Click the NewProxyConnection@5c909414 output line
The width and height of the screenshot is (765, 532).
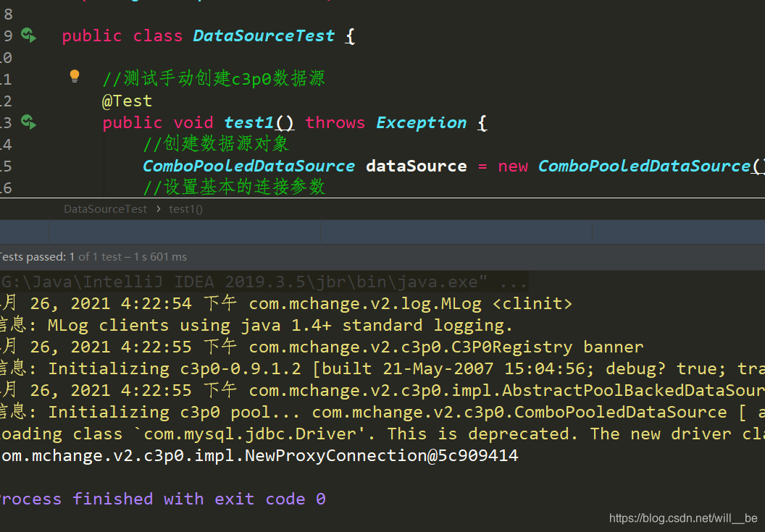[259, 455]
